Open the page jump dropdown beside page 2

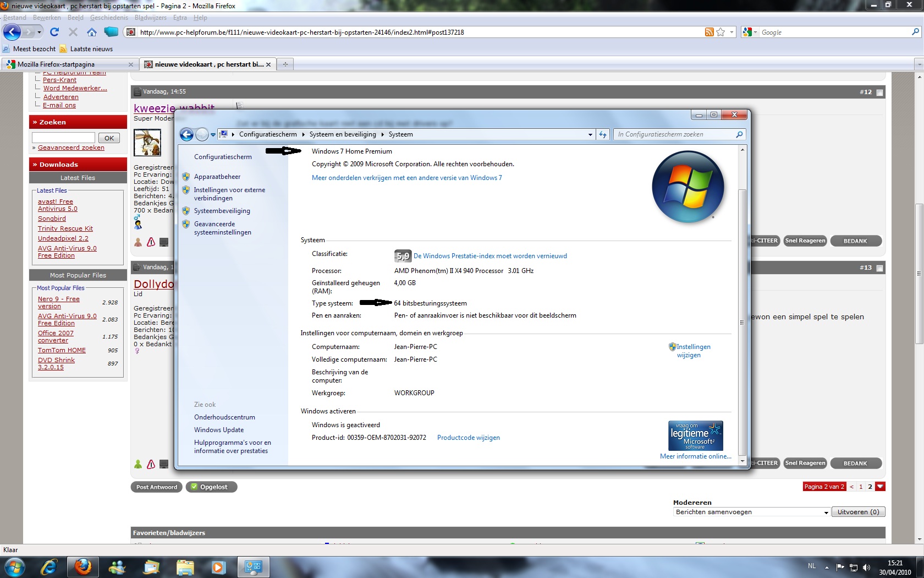880,487
